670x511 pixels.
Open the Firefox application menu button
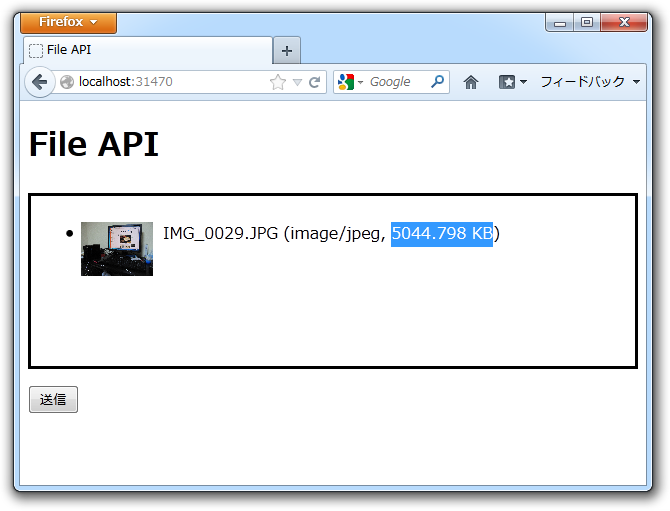[x=68, y=22]
